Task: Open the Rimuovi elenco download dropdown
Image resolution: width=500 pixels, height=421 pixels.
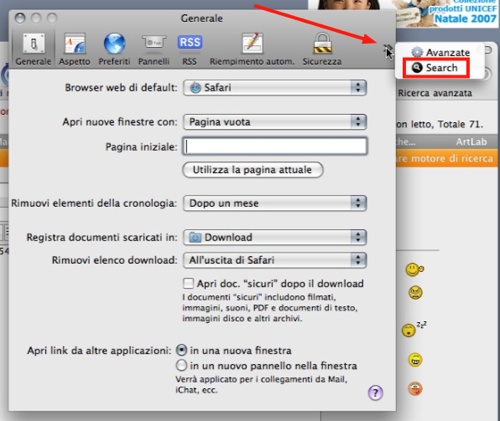Action: tap(275, 260)
